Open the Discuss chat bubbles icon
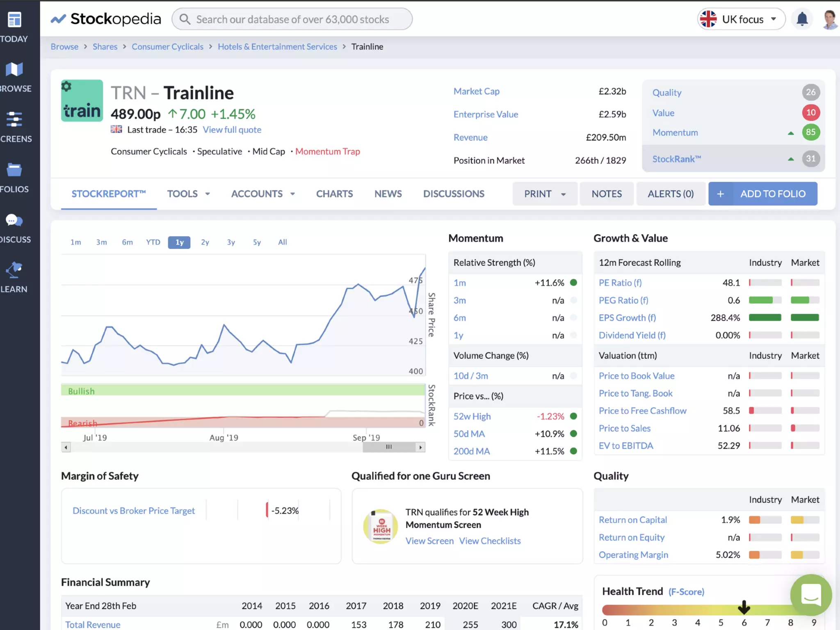 click(x=14, y=220)
